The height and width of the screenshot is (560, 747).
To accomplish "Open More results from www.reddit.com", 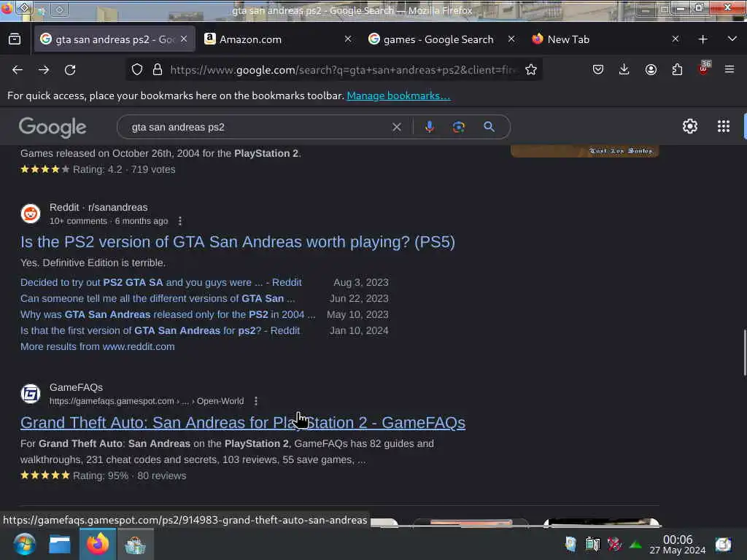I will click(98, 346).
